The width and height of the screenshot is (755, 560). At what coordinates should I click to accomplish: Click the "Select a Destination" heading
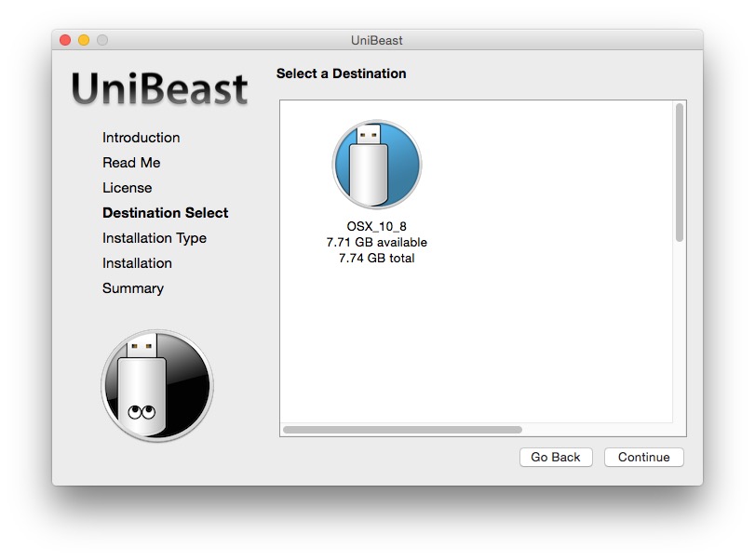click(341, 73)
